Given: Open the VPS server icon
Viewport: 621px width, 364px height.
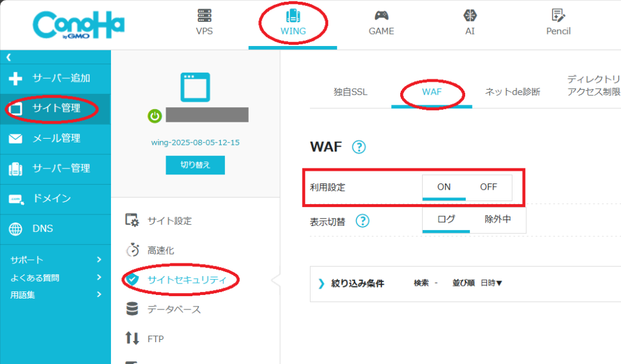Looking at the screenshot, I should point(204,16).
